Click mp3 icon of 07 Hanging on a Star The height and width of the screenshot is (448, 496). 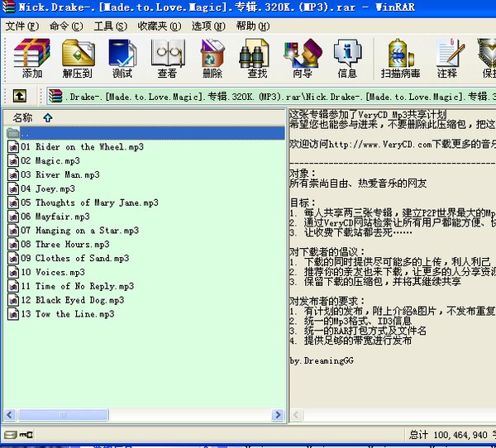click(13, 231)
